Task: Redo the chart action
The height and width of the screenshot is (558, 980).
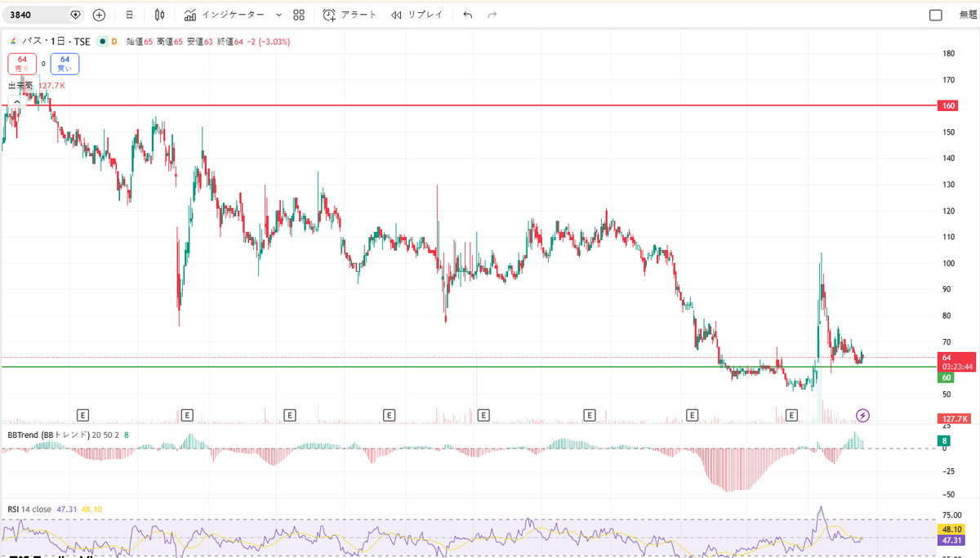Action: click(x=492, y=15)
